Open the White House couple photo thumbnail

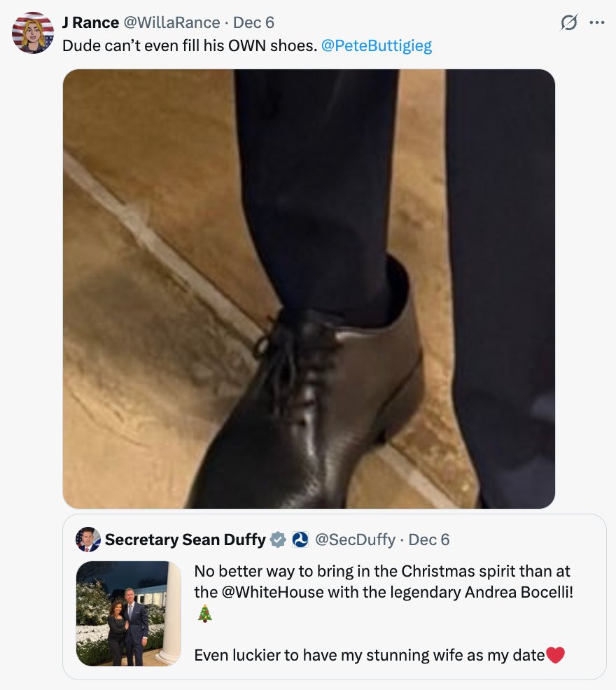128,614
